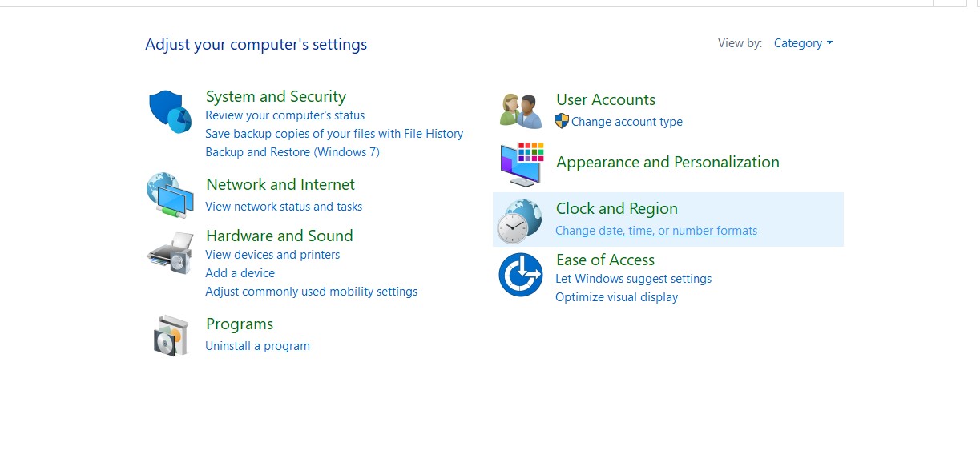980x459 pixels.
Task: Choose Add a device link
Action: [x=240, y=273]
